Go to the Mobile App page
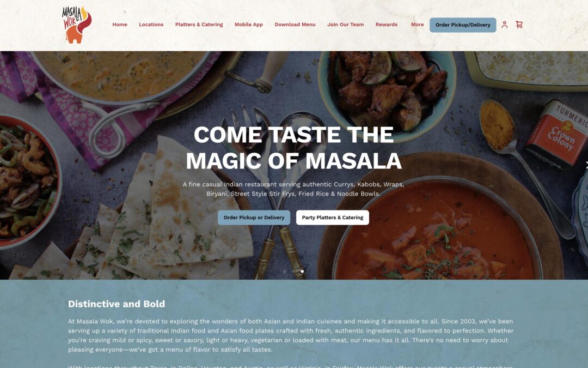 249,25
